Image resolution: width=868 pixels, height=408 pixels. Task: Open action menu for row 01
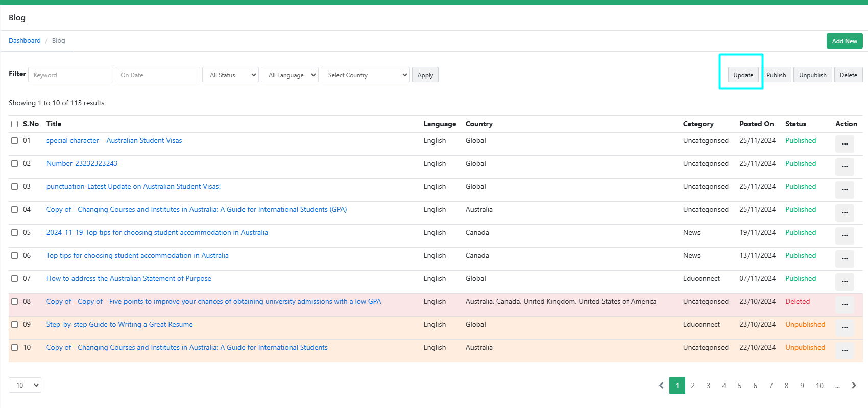pos(845,143)
